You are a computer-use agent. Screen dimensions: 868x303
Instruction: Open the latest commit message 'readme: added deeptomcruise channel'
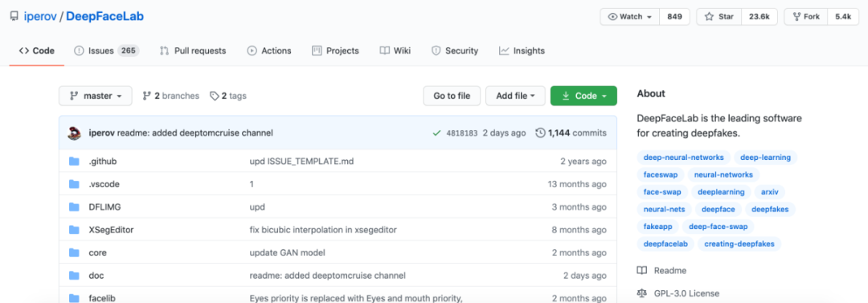click(194, 133)
